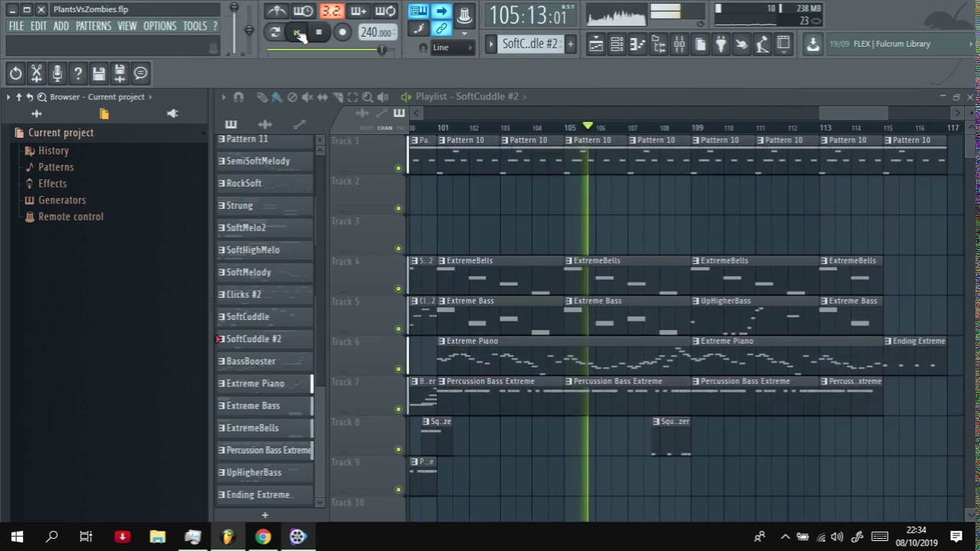Click the cut scissors toolbar icon
980x551 pixels.
36,73
